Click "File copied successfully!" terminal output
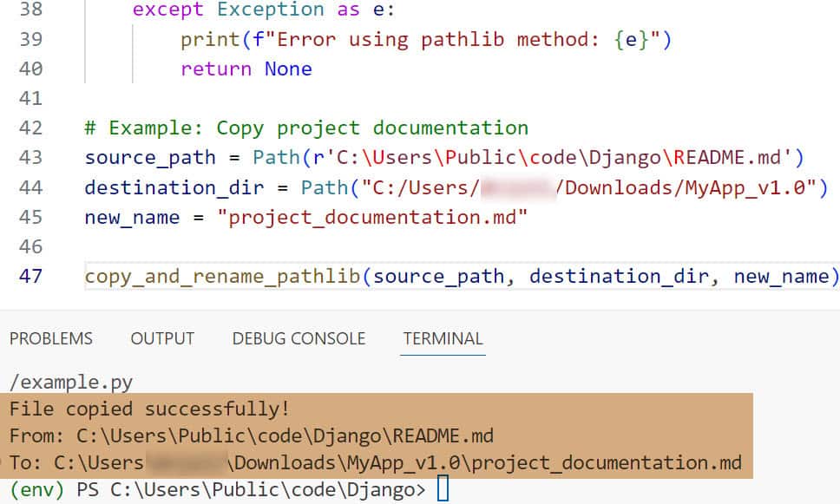Image resolution: width=840 pixels, height=504 pixels. 149,409
